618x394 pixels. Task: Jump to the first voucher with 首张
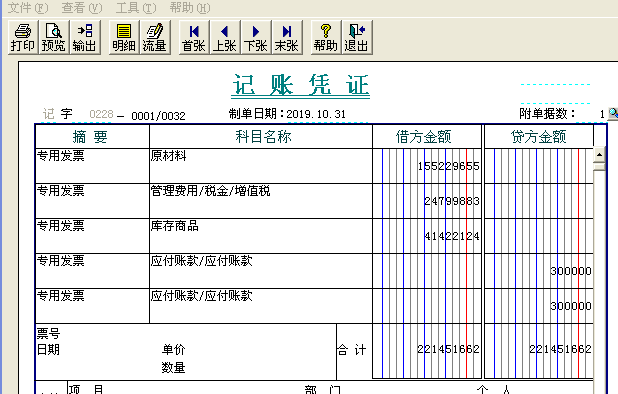[194, 37]
